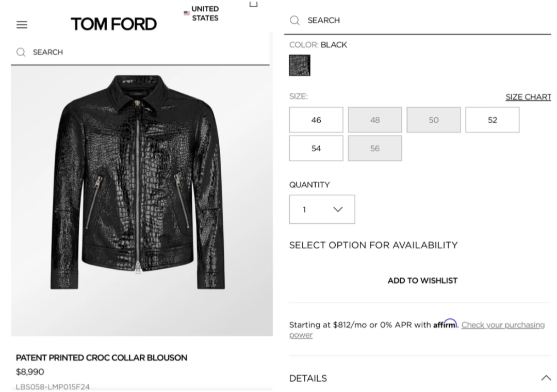
Task: Click the Affirm logo
Action: 445,324
